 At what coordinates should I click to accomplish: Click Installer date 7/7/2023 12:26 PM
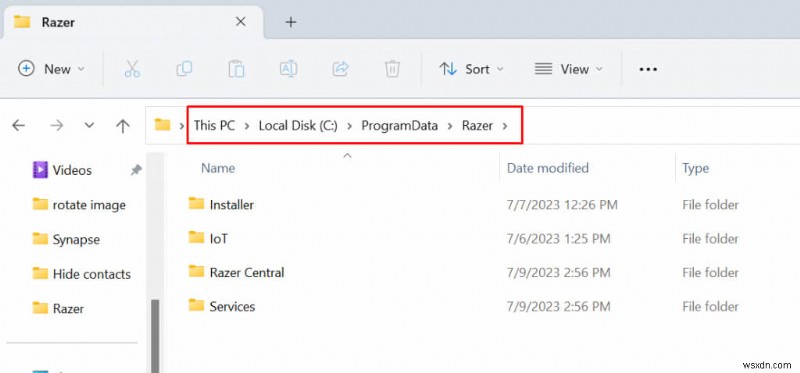tap(562, 205)
